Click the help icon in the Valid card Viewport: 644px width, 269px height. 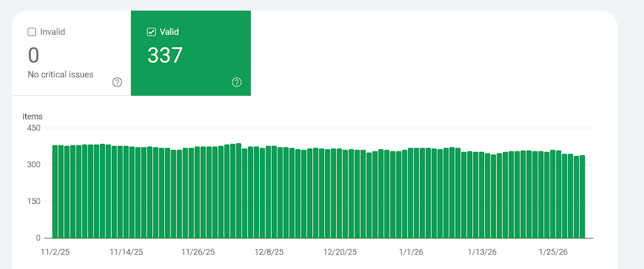point(237,82)
